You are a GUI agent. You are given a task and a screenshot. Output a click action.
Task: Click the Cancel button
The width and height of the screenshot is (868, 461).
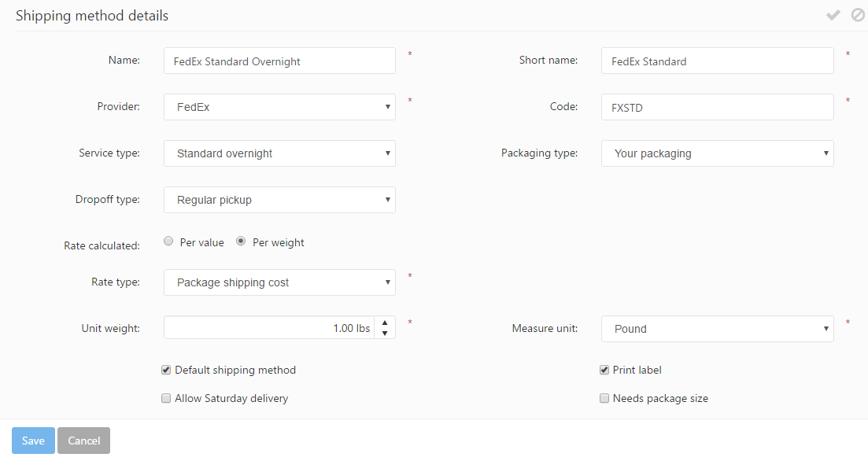[x=83, y=441]
